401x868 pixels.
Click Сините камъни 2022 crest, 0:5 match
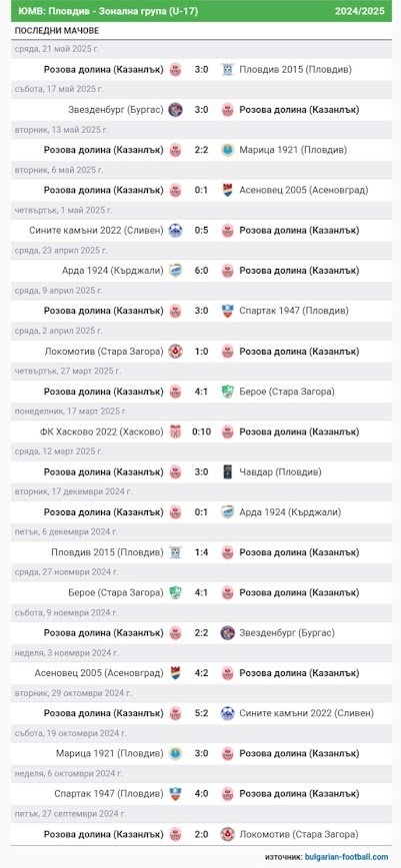[175, 231]
